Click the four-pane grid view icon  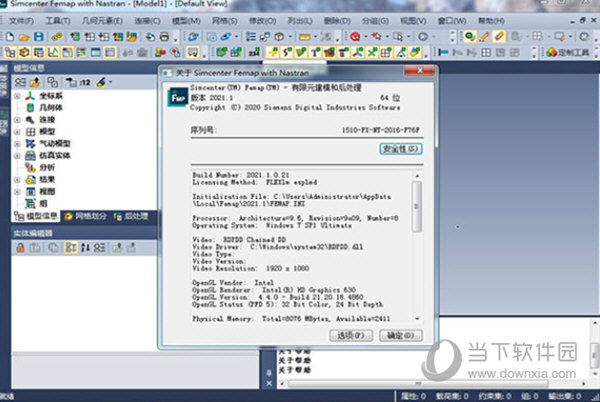pos(486,52)
